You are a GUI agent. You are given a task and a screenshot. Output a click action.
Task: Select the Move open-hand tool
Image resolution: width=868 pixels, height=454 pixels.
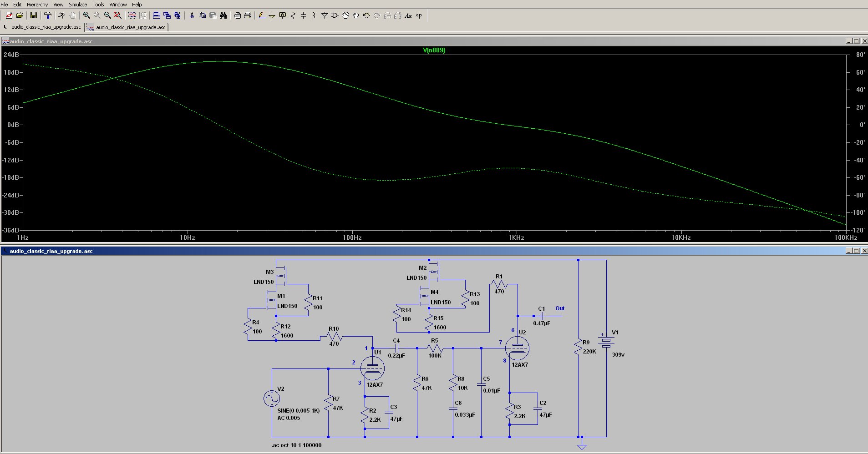point(345,15)
